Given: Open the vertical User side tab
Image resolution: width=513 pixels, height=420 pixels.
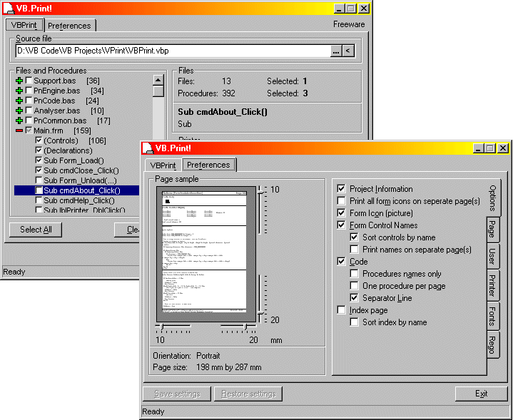Looking at the screenshot, I should [x=493, y=257].
